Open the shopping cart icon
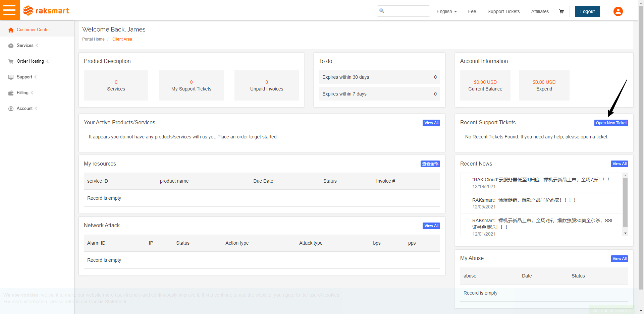 [x=561, y=11]
